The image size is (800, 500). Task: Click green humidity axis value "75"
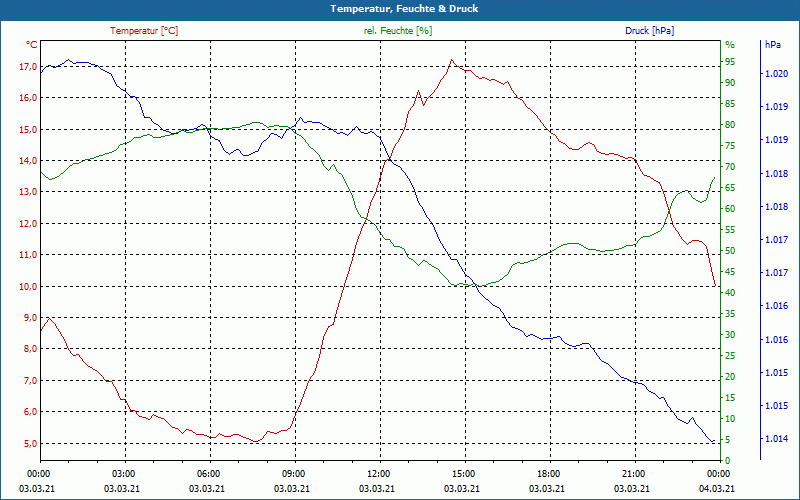[x=730, y=146]
